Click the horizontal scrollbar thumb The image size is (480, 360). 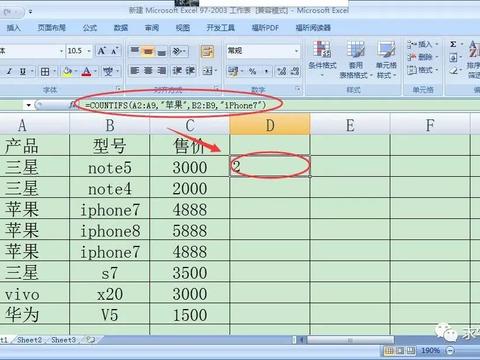tap(350, 340)
